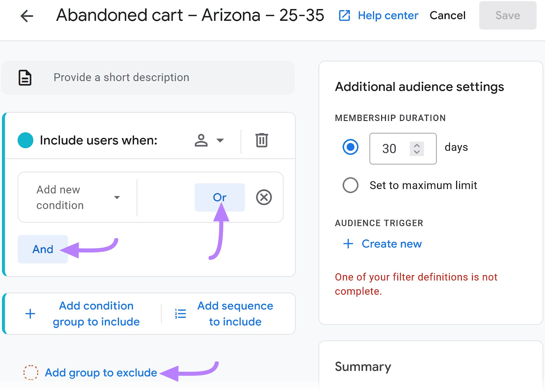
Task: Click Cancel to discard the audience
Action: (447, 15)
